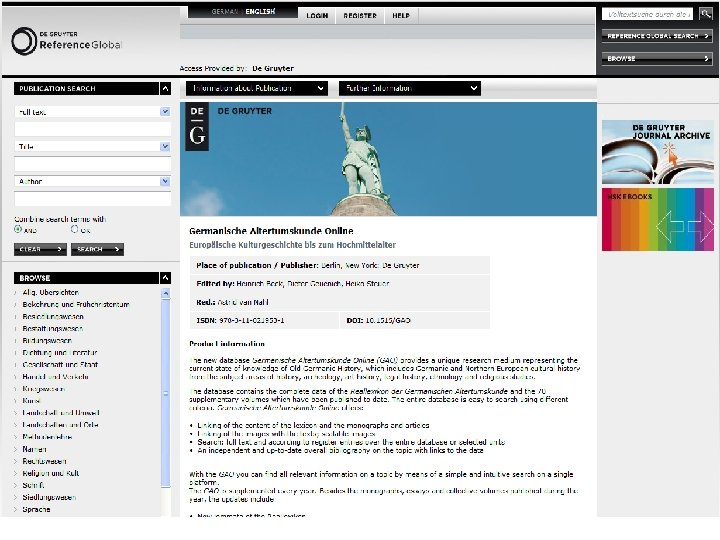
Task: Open the HELP tab
Action: [401, 16]
